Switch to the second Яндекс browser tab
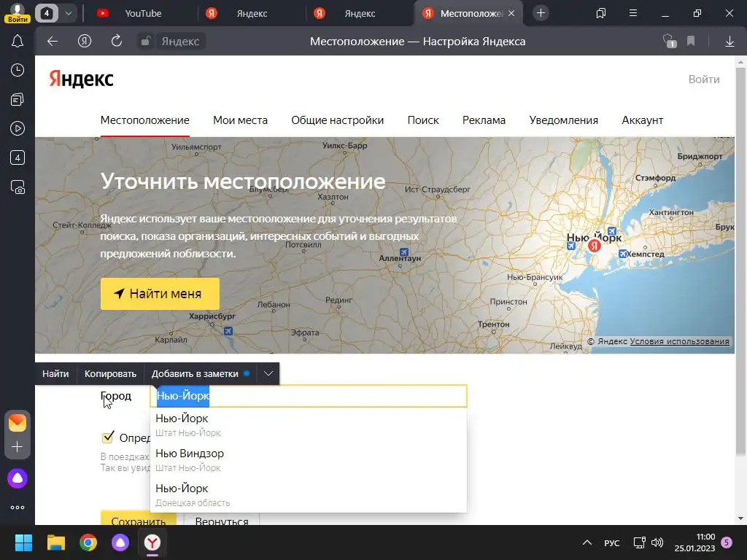747x560 pixels. pyautogui.click(x=359, y=13)
